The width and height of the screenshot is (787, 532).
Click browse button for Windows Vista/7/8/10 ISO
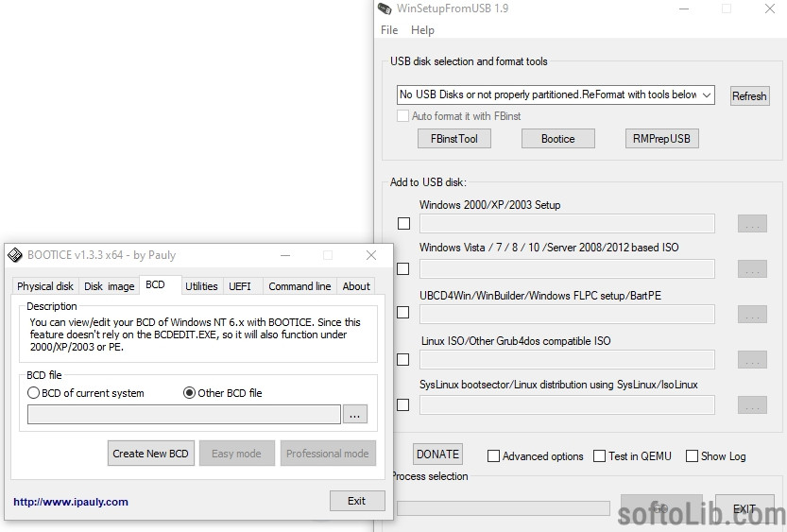pyautogui.click(x=752, y=269)
